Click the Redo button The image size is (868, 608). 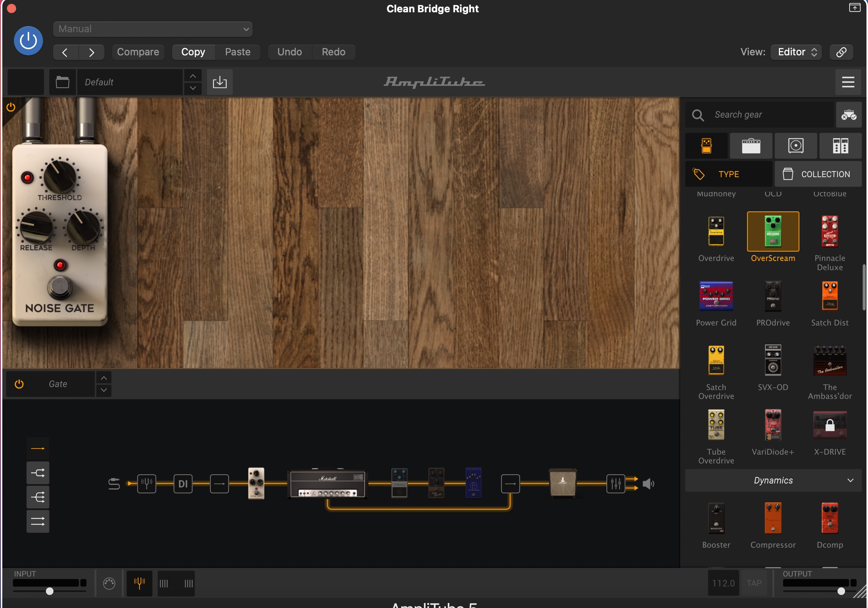coord(333,52)
